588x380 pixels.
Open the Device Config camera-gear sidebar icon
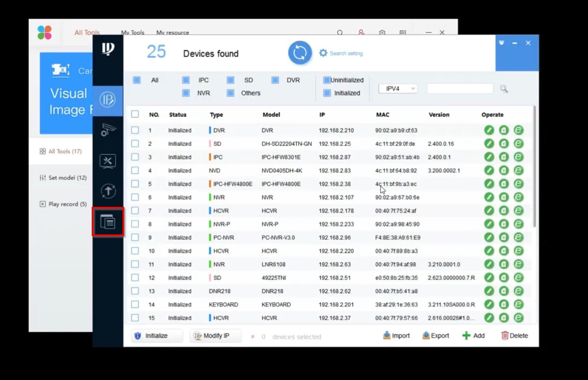108,130
